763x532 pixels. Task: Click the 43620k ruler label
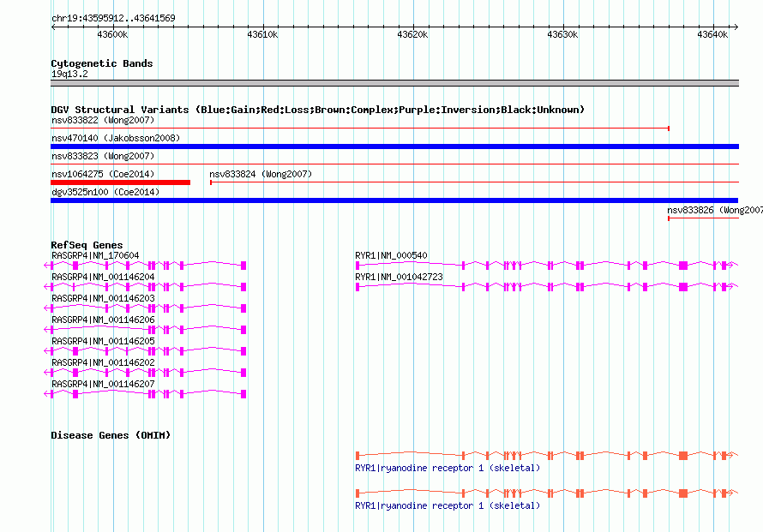click(412, 34)
